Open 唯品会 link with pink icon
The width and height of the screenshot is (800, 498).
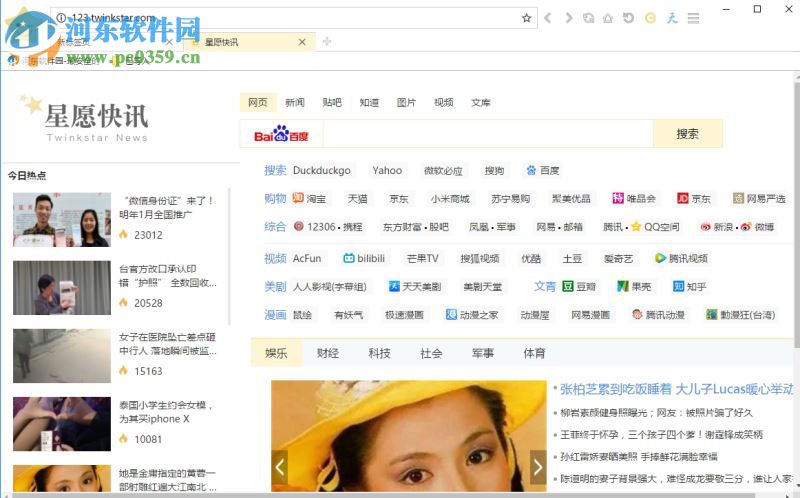tap(634, 198)
